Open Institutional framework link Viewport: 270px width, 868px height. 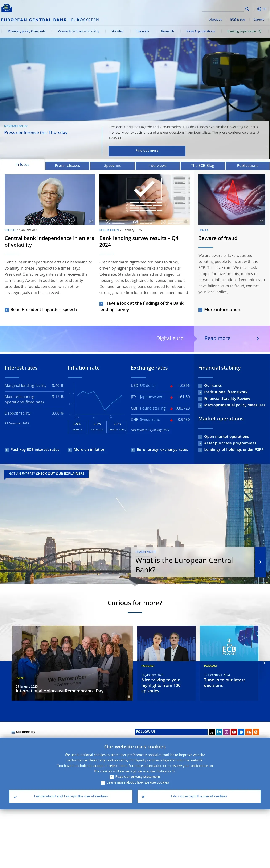click(x=223, y=392)
